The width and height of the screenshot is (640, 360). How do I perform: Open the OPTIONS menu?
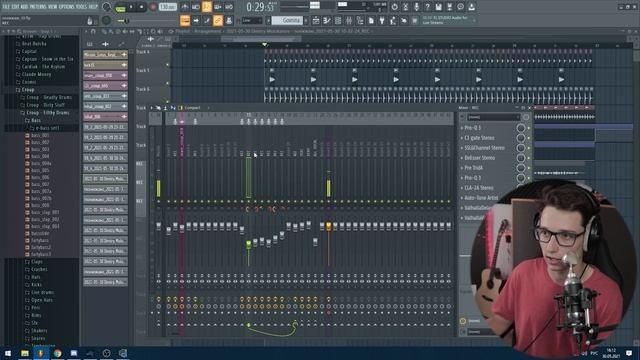coord(67,7)
